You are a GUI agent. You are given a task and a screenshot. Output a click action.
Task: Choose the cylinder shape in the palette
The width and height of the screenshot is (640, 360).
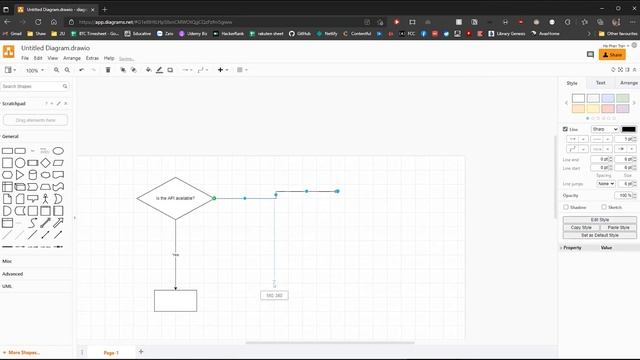(x=33, y=175)
